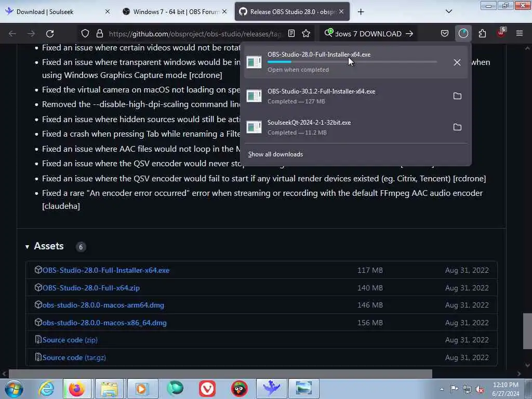Image resolution: width=532 pixels, height=399 pixels.
Task: Bookmark this page with the star icon
Action: [306, 34]
